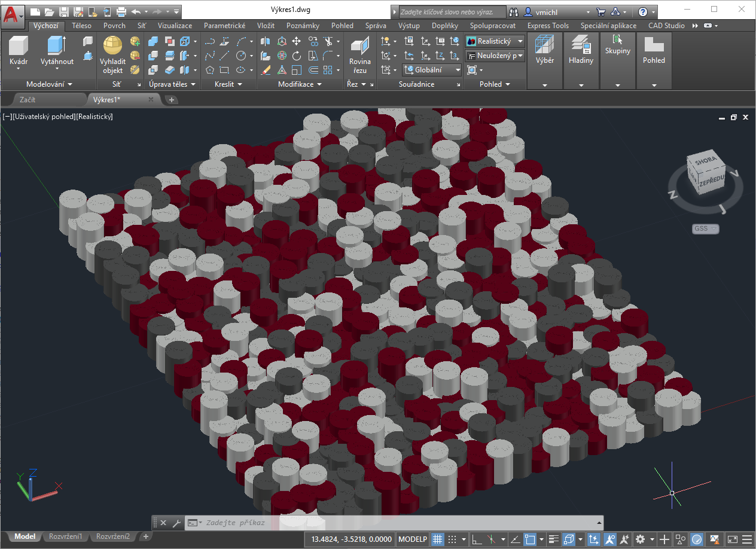Toggle dynamic UCS in status bar
The width and height of the screenshot is (756, 549).
tap(593, 539)
